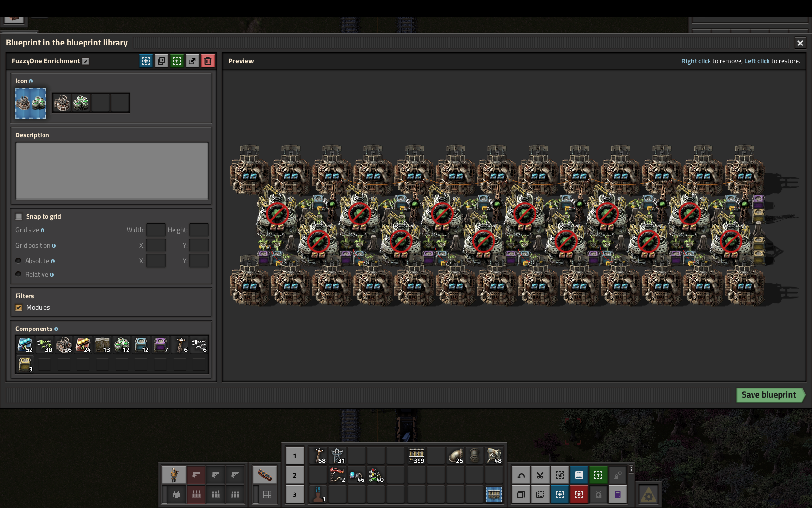The image size is (812, 508).
Task: Click the Copy shortcut button
Action: point(521,494)
